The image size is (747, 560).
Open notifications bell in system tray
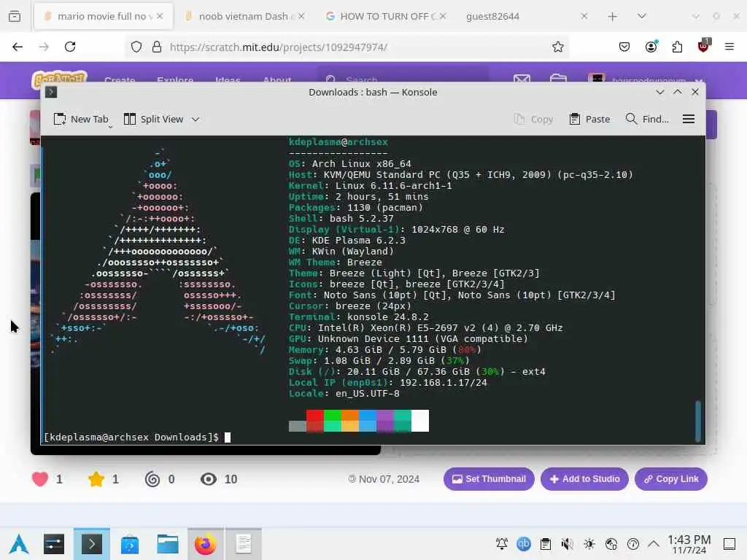(502, 544)
